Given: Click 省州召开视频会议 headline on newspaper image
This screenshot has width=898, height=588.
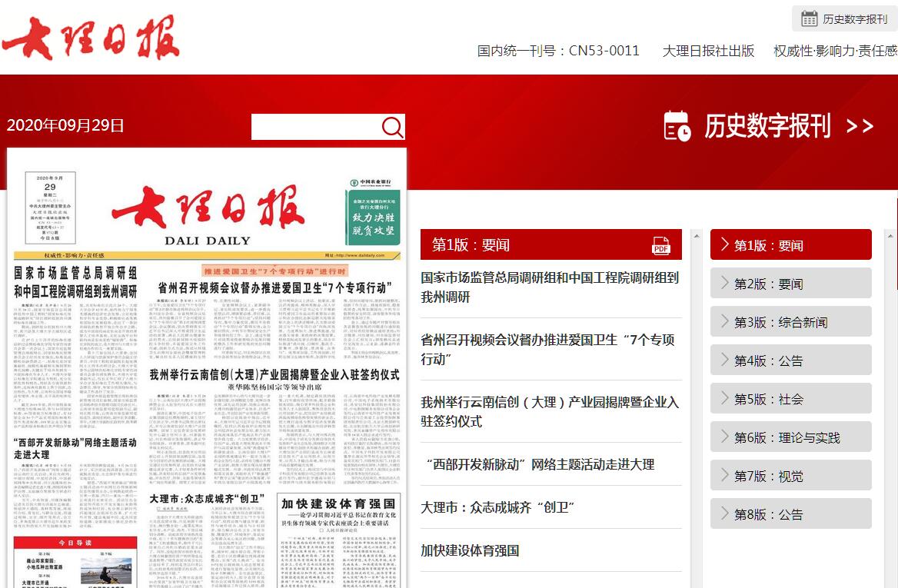Looking at the screenshot, I should point(275,288).
